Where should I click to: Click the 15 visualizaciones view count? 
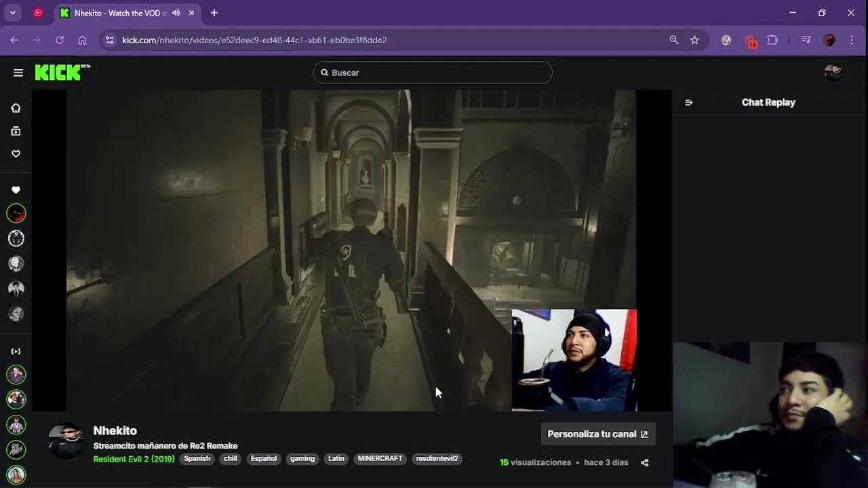coord(535,463)
